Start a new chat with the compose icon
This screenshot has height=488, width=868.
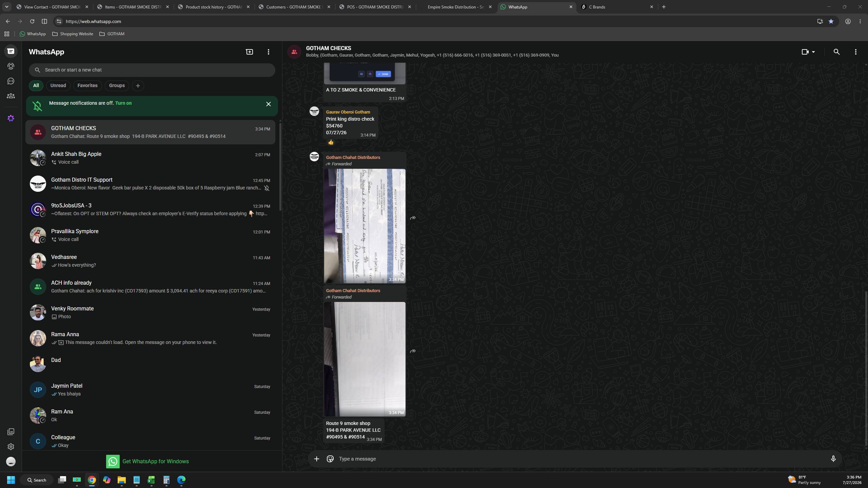tap(249, 52)
